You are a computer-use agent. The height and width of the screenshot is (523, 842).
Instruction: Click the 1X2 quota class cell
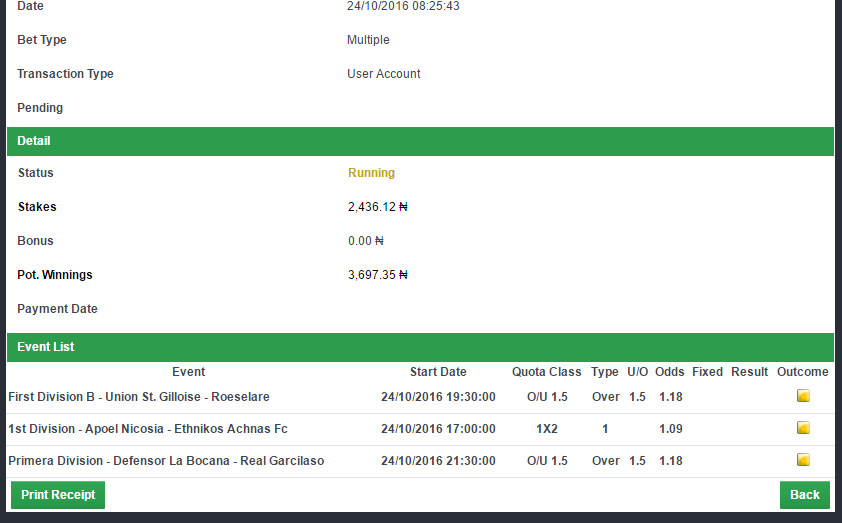[547, 429]
